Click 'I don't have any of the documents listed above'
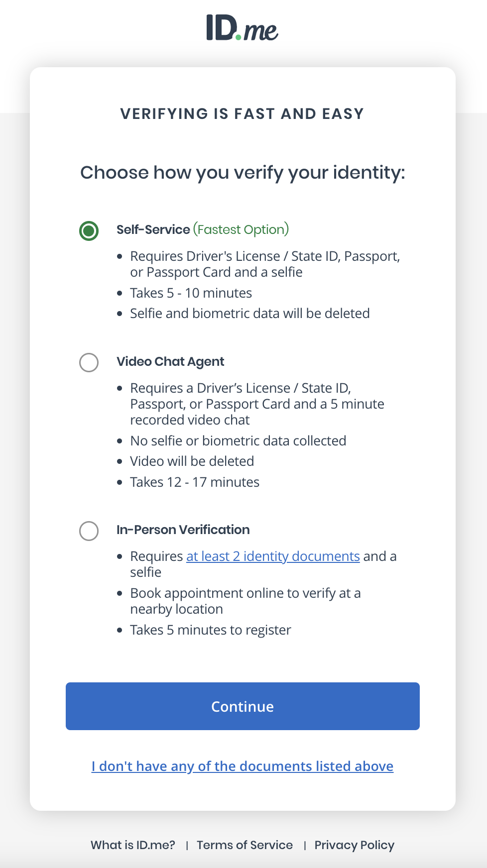 point(242,766)
